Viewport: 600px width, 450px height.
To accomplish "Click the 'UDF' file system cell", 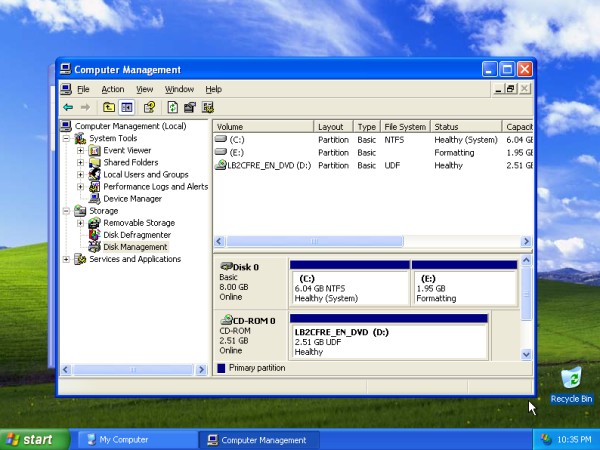I will coord(392,165).
